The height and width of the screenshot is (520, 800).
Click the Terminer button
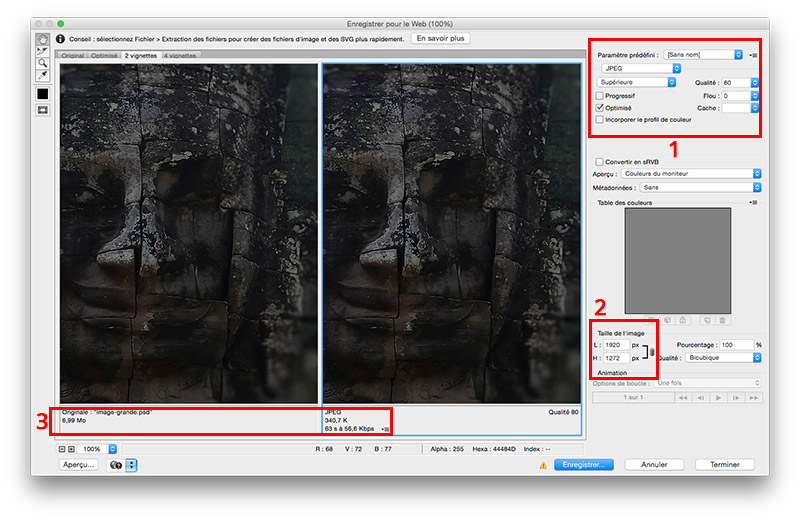click(x=724, y=465)
